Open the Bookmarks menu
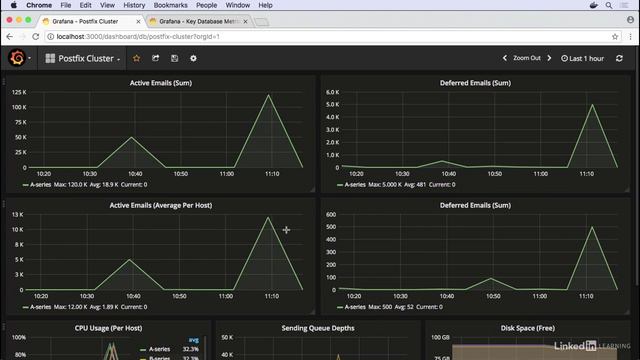 tap(171, 5)
